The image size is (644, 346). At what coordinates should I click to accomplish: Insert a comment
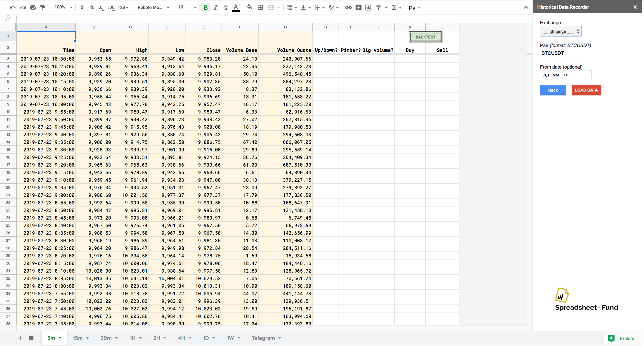click(x=358, y=8)
